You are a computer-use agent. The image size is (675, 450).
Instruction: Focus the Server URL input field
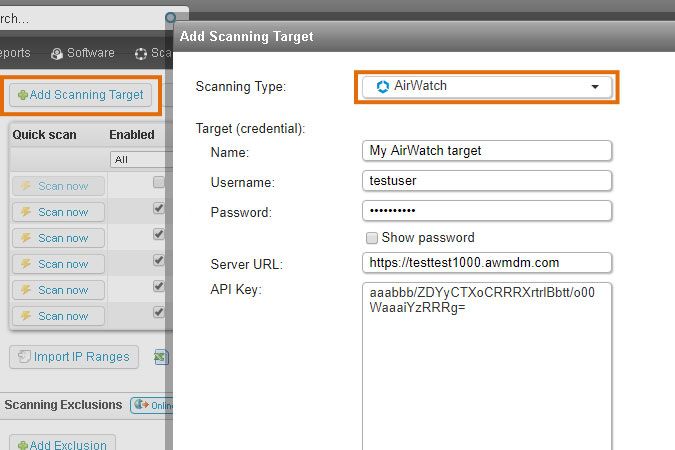tap(486, 262)
